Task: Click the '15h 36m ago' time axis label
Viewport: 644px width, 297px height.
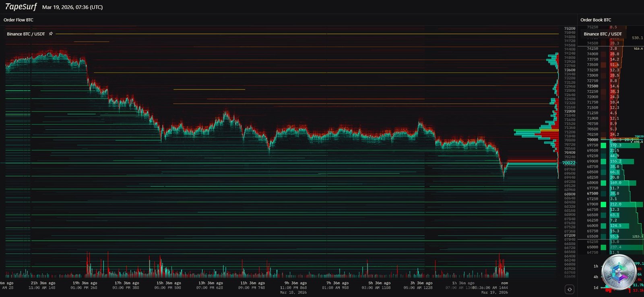Action: click(x=169, y=283)
